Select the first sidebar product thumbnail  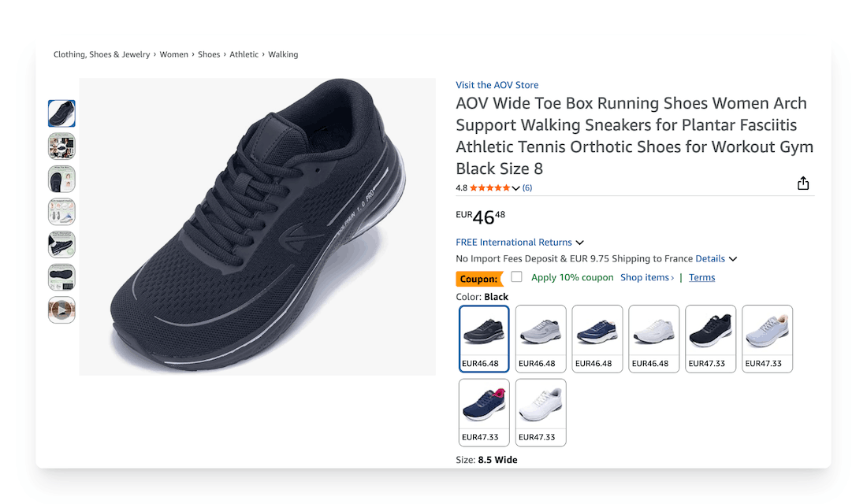(61, 113)
